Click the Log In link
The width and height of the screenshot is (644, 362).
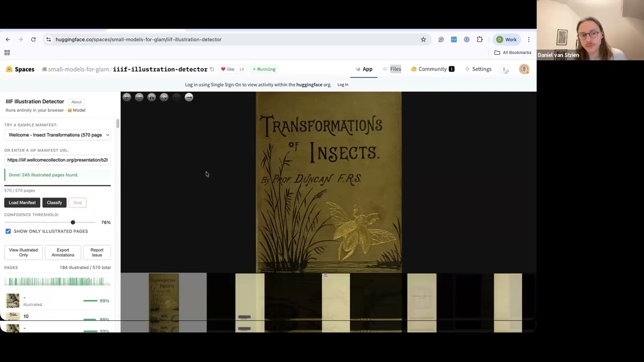(x=343, y=84)
